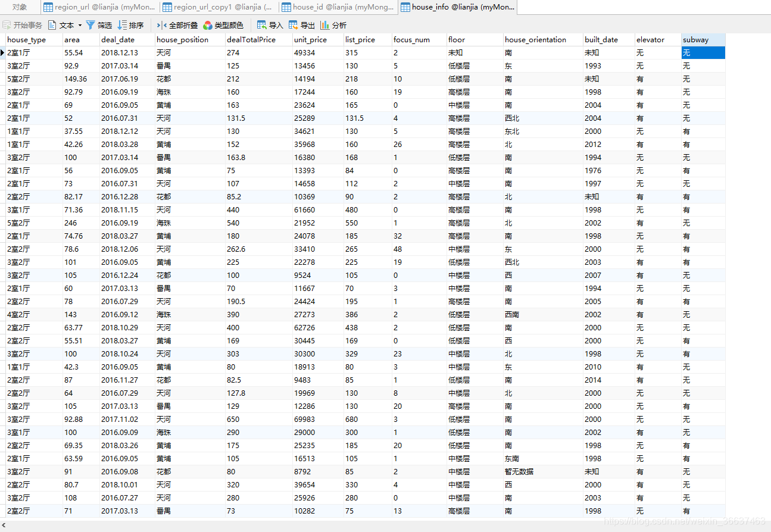Viewport: 771px width, 532px height.
Task: Click the deal_date cell 2018.10.01
Action: point(127,485)
